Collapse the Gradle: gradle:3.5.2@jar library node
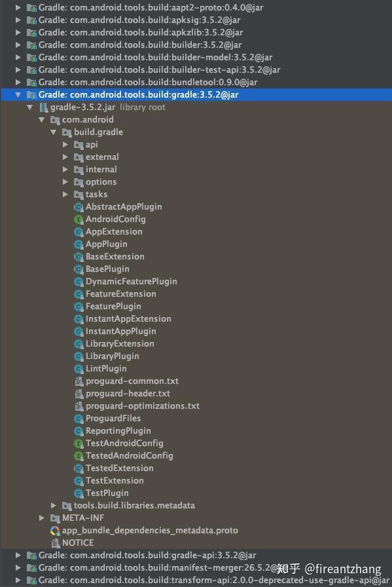The height and width of the screenshot is (587, 392). 18,95
